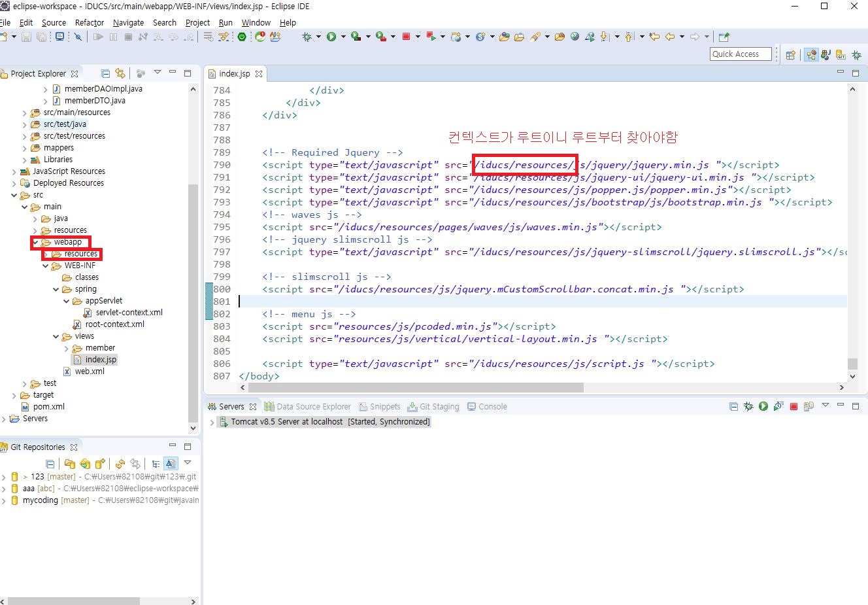
Task: Click the Back navigation arrow in the toolbar
Action: [670, 37]
